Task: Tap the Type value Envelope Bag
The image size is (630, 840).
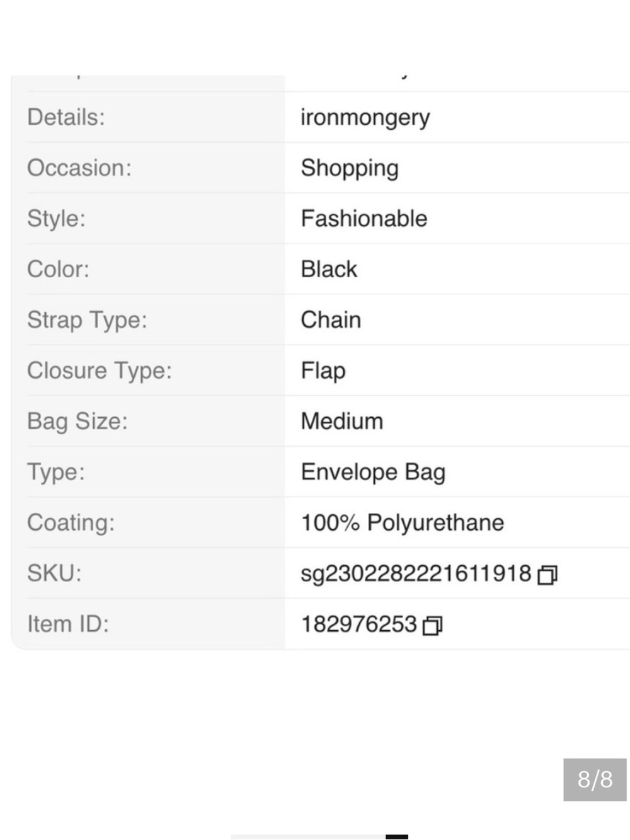Action: coord(373,472)
